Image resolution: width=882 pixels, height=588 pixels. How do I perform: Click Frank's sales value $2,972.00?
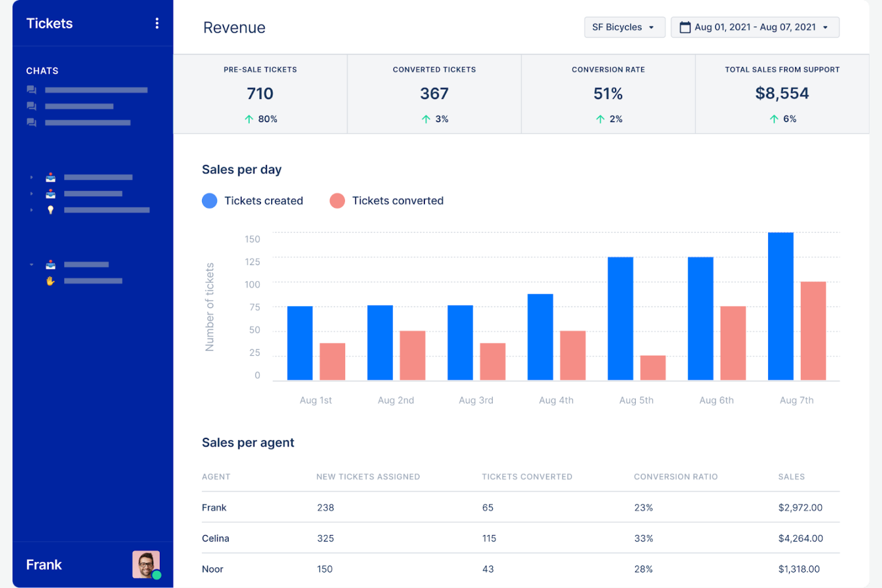coord(800,508)
